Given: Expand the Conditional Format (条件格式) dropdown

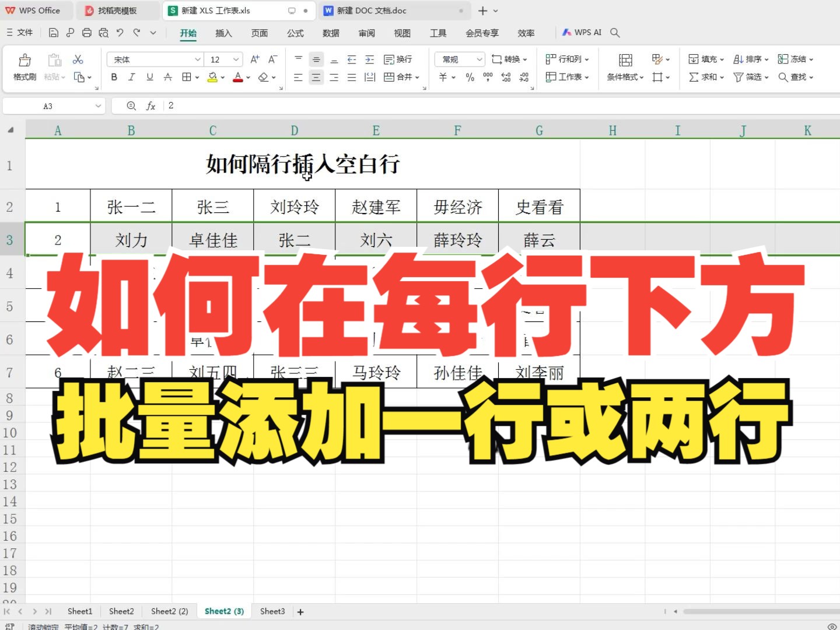Looking at the screenshot, I should pos(641,77).
